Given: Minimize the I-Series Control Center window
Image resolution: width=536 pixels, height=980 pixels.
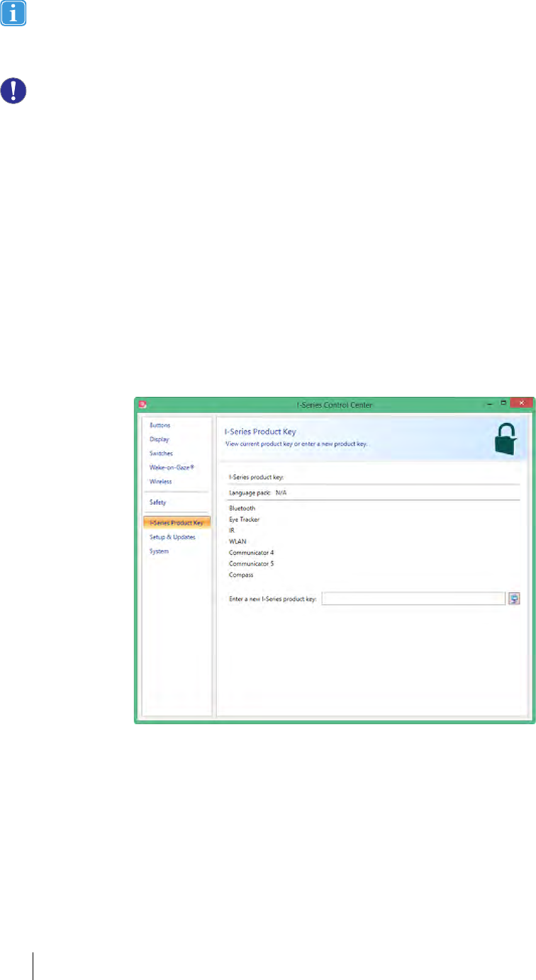Looking at the screenshot, I should pos(489,405).
